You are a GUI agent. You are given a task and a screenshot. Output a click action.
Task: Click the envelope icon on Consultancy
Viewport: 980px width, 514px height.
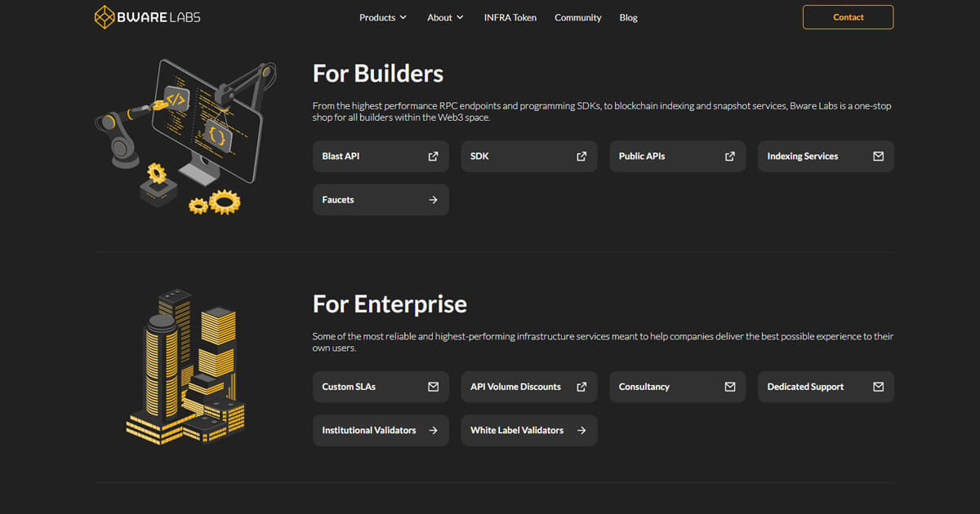pyautogui.click(x=730, y=387)
